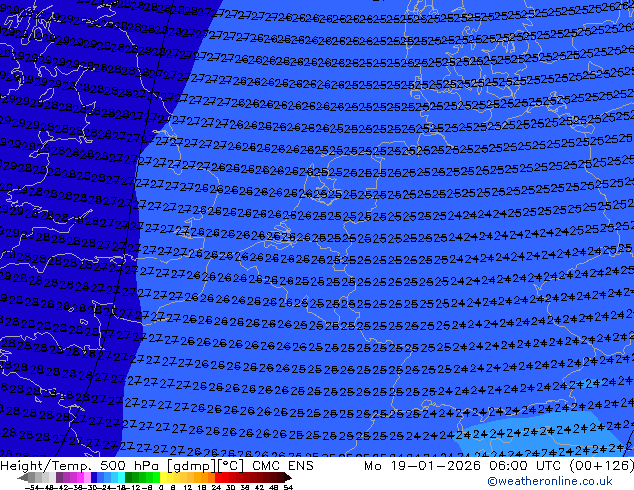This screenshot has height=490, width=634.
Task: Click the 54 value under the color scale
Action: (x=288, y=488)
